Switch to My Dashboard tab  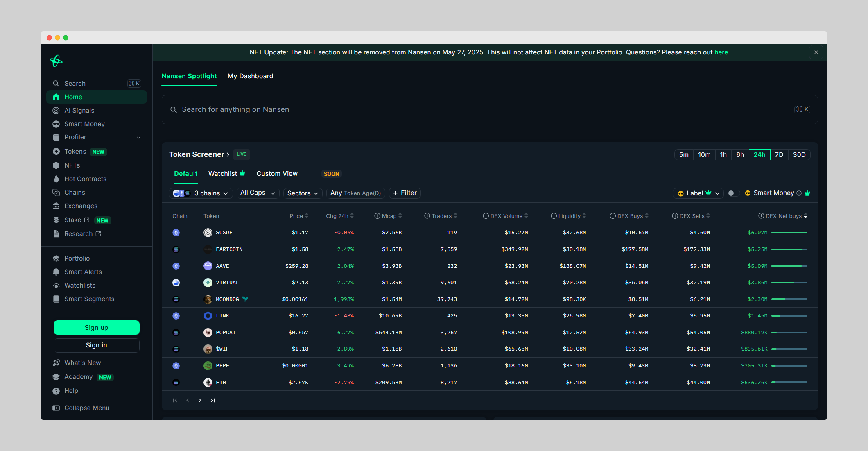pos(250,76)
